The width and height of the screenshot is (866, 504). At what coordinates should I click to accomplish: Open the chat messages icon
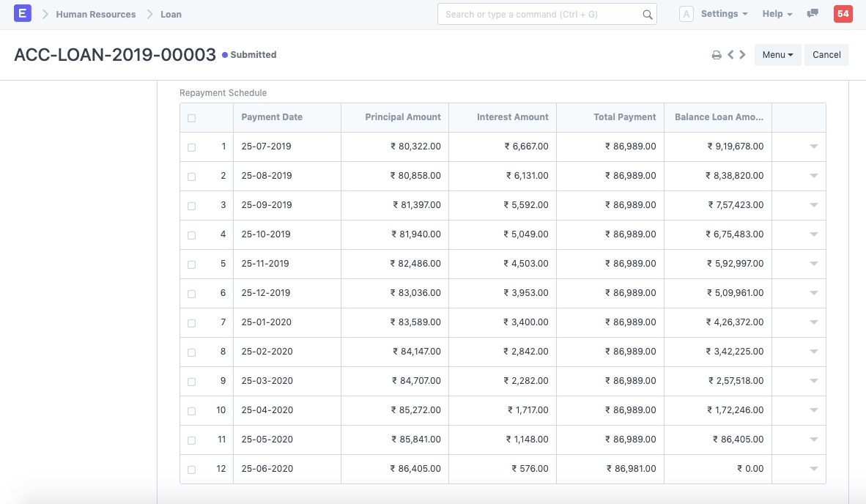813,14
